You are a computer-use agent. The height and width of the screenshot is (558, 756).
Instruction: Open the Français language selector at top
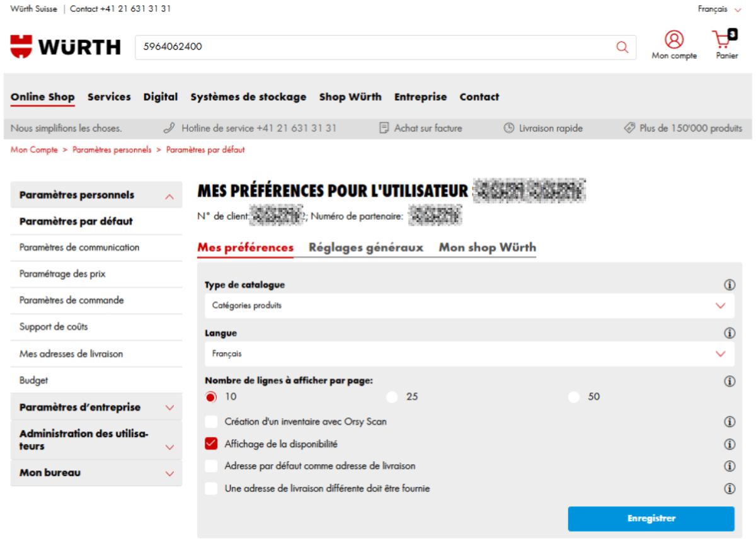720,9
